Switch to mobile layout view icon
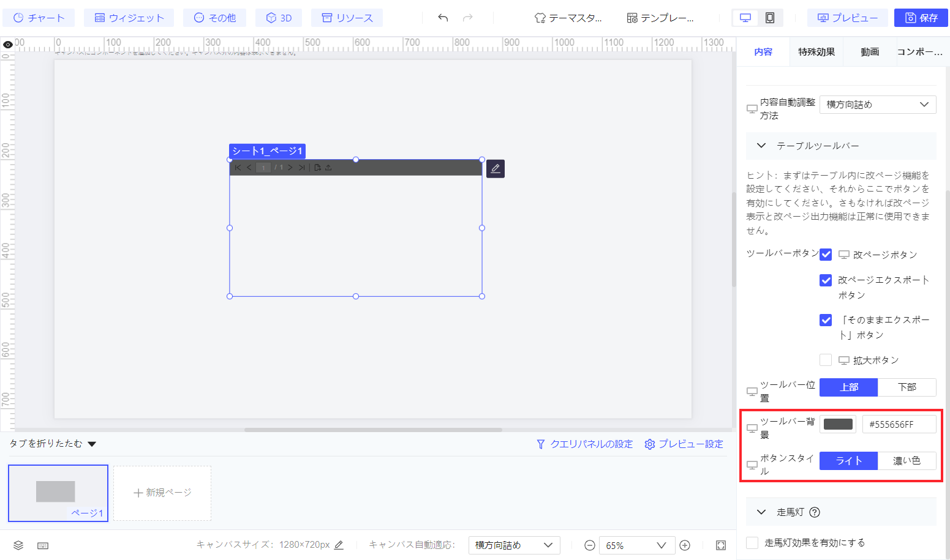Viewport: 950px width, 560px height. pyautogui.click(x=770, y=18)
